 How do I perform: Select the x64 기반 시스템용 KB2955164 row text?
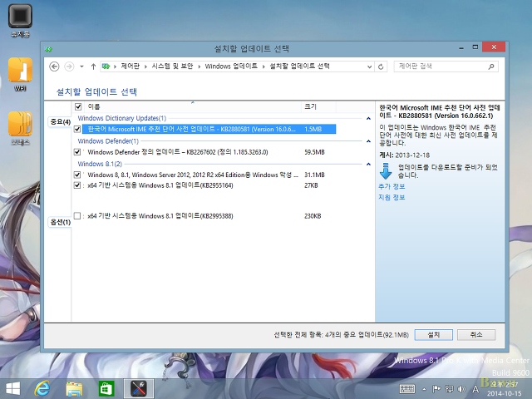160,185
